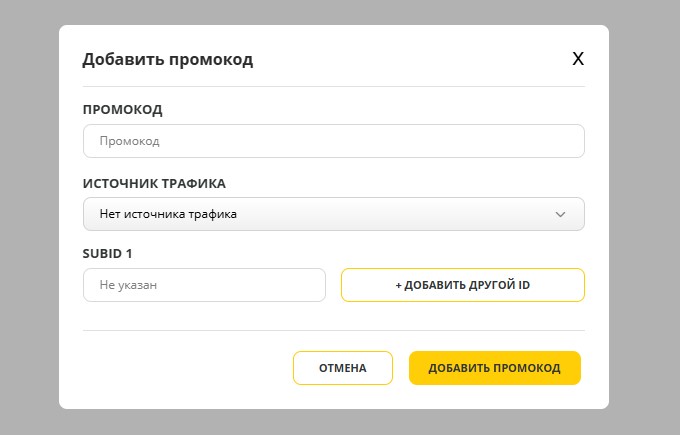
Task: Click the Добавить промокод dialog title
Action: click(x=167, y=59)
